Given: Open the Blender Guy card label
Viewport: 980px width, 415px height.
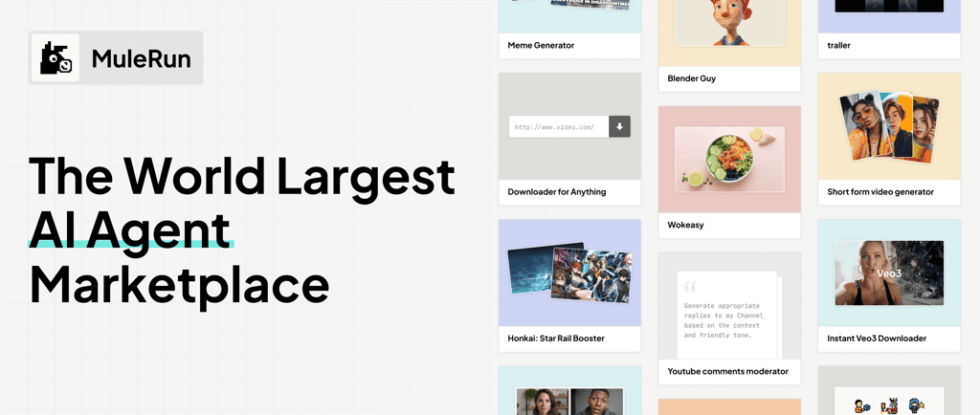Looking at the screenshot, I should [x=692, y=78].
